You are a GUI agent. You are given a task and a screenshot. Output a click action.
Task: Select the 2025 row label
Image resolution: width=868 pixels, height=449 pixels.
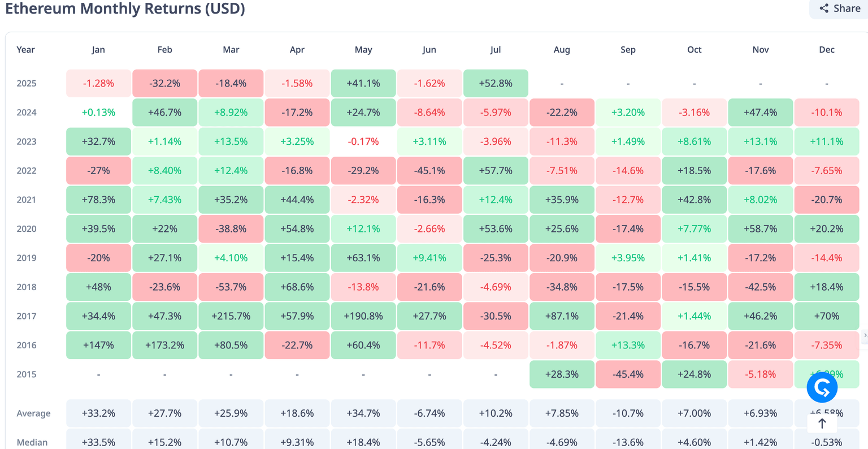(x=27, y=83)
